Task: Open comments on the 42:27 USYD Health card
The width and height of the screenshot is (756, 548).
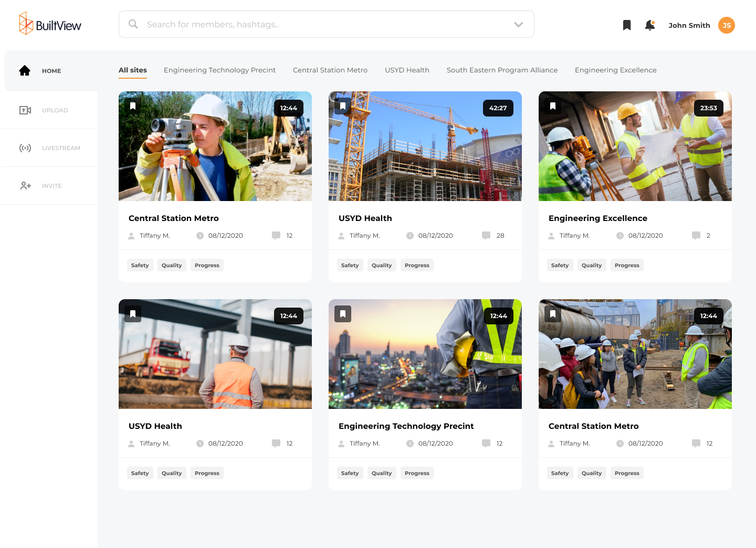Action: point(487,236)
